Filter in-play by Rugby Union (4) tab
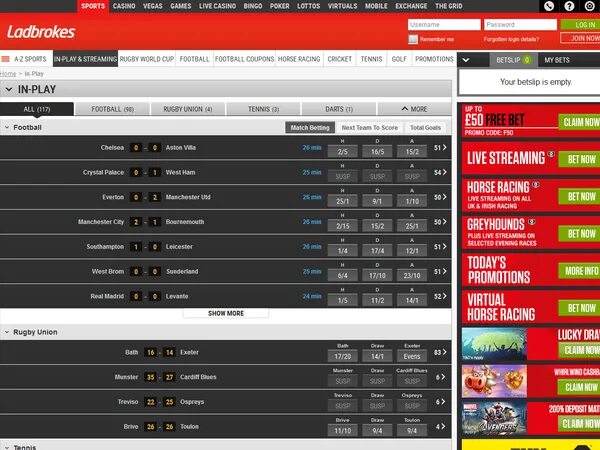This screenshot has height=450, width=600. (x=188, y=109)
